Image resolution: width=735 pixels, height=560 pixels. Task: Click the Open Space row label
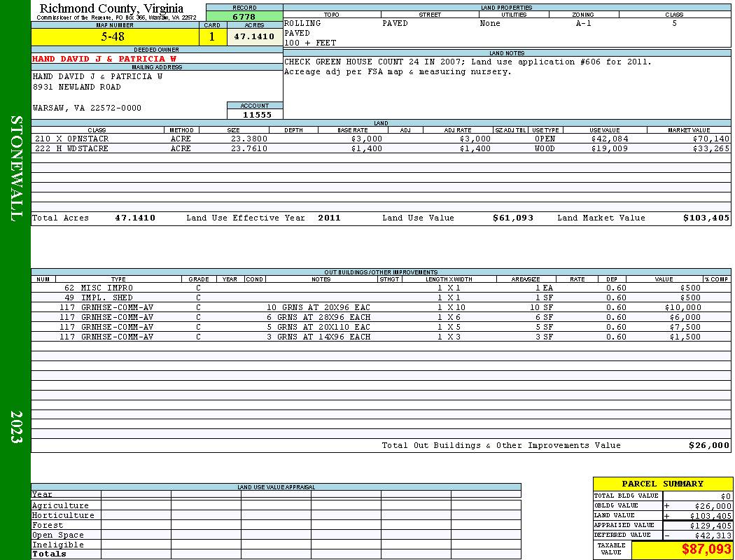coord(57,535)
